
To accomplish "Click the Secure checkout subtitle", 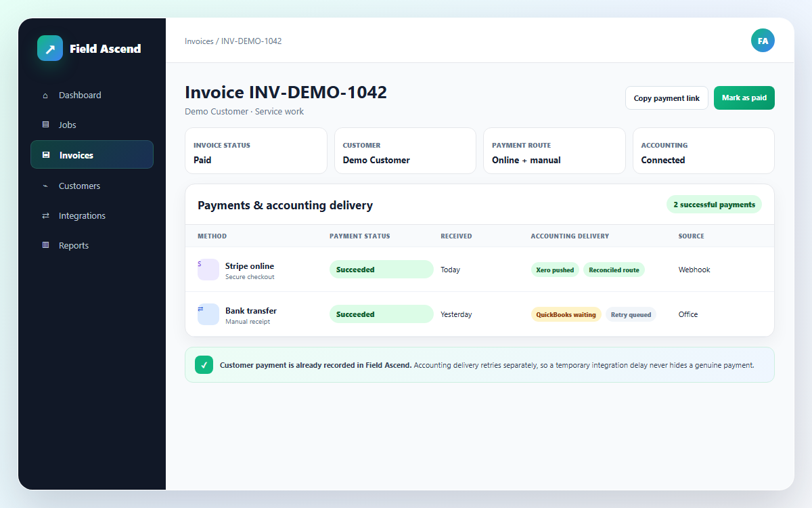I will [x=250, y=277].
